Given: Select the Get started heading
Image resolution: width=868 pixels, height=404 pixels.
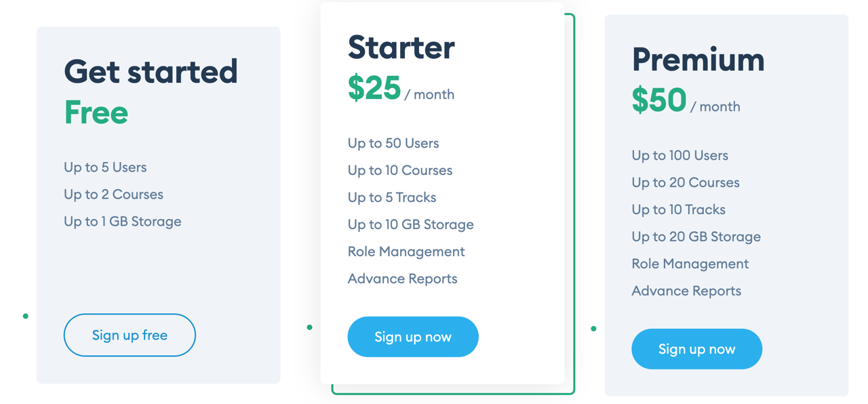Looking at the screenshot, I should coord(151,72).
